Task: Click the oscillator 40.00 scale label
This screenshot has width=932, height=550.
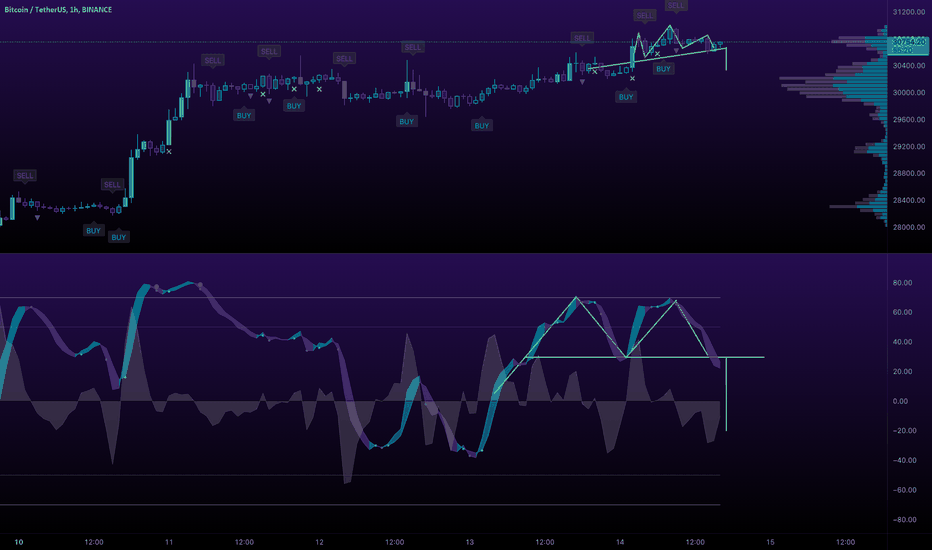Action: click(x=902, y=342)
